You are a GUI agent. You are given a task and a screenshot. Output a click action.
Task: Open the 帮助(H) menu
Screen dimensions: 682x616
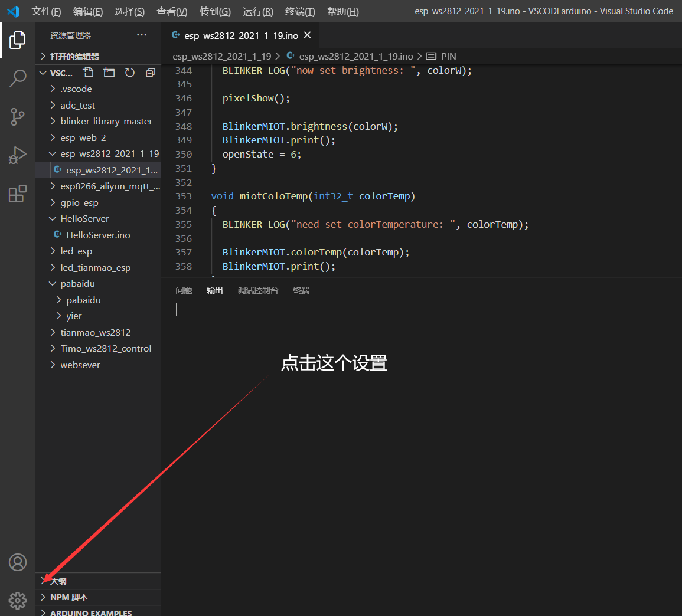click(x=342, y=12)
